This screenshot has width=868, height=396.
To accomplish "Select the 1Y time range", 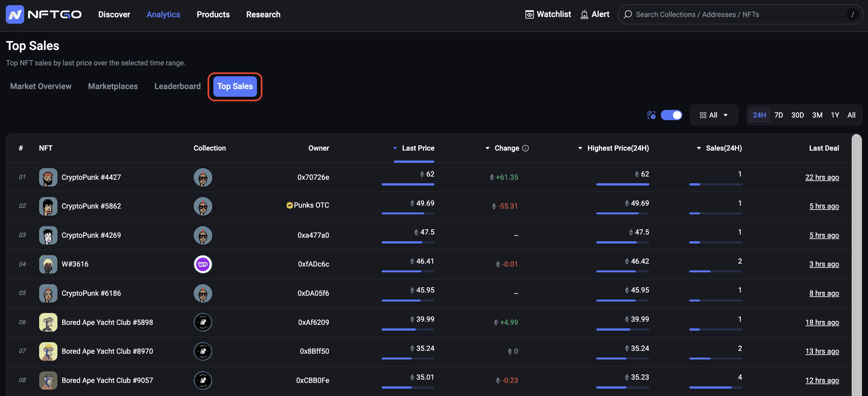I will [835, 115].
